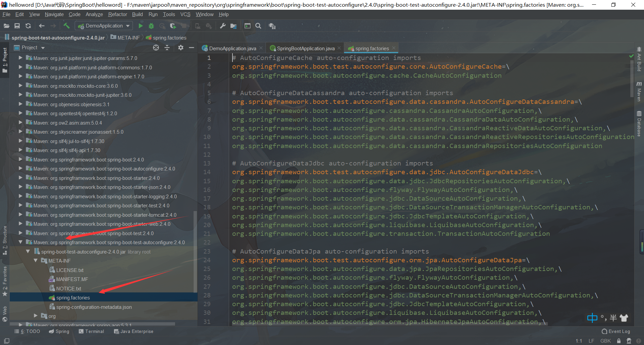Open the Navigate menu
The image size is (644, 345).
[54, 14]
